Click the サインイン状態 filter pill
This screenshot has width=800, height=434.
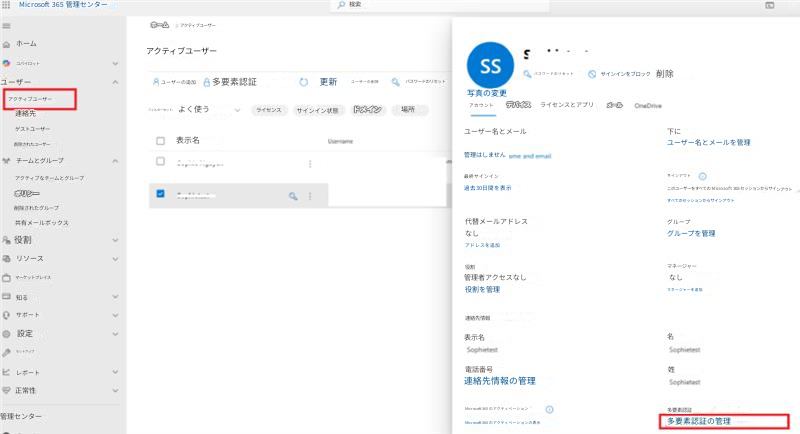(x=317, y=110)
